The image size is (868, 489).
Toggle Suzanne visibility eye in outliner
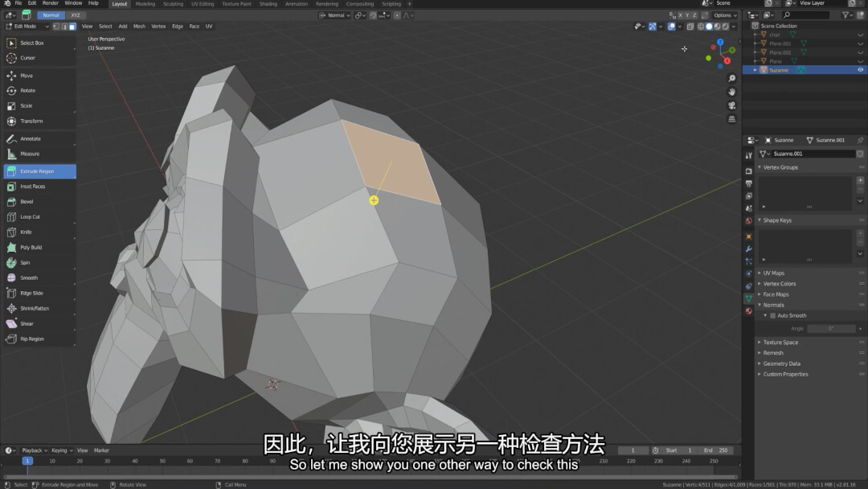click(x=860, y=70)
